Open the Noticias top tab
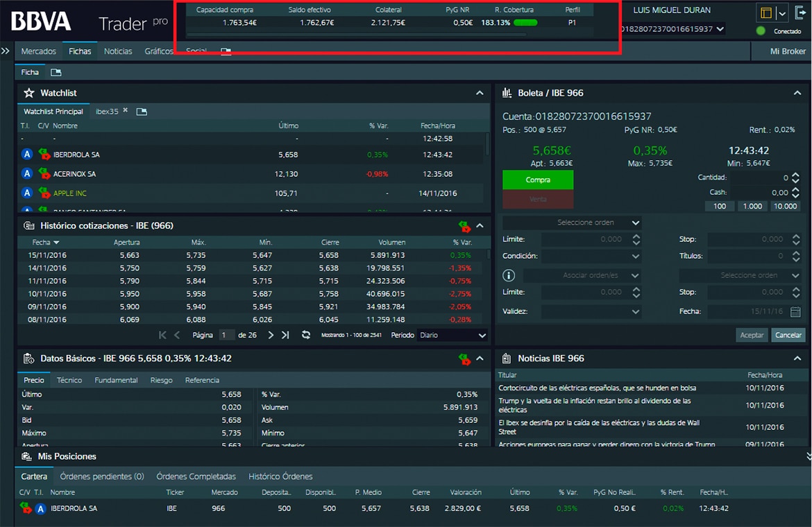Image resolution: width=812 pixels, height=527 pixels. pyautogui.click(x=118, y=51)
